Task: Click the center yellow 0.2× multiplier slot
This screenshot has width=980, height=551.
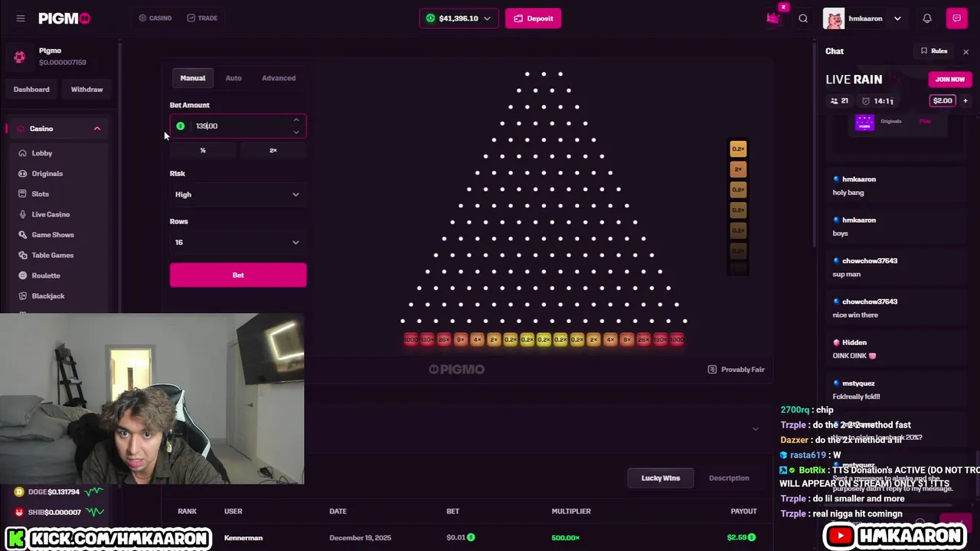Action: pos(544,340)
